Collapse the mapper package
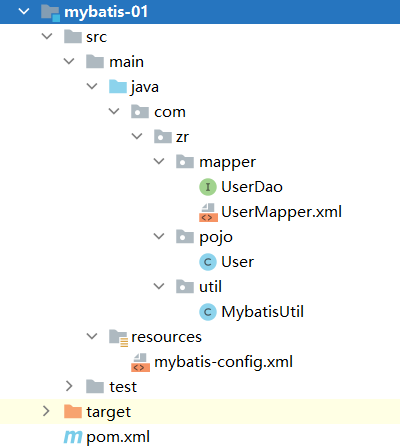The height and width of the screenshot is (447, 400). pos(159,161)
